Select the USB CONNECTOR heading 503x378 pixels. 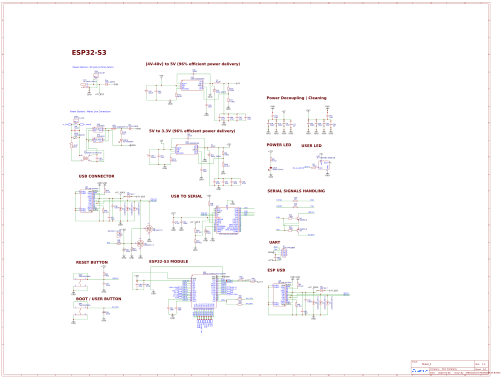click(x=96, y=176)
